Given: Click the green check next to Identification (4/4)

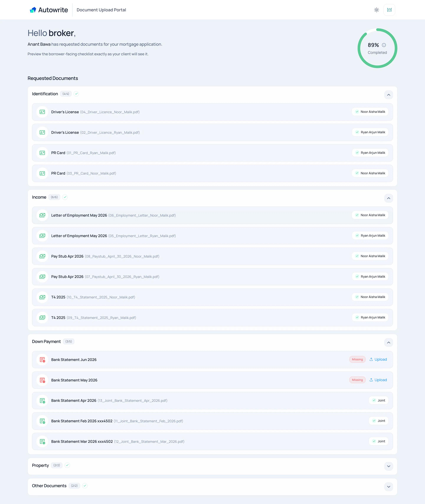Looking at the screenshot, I should (76, 94).
